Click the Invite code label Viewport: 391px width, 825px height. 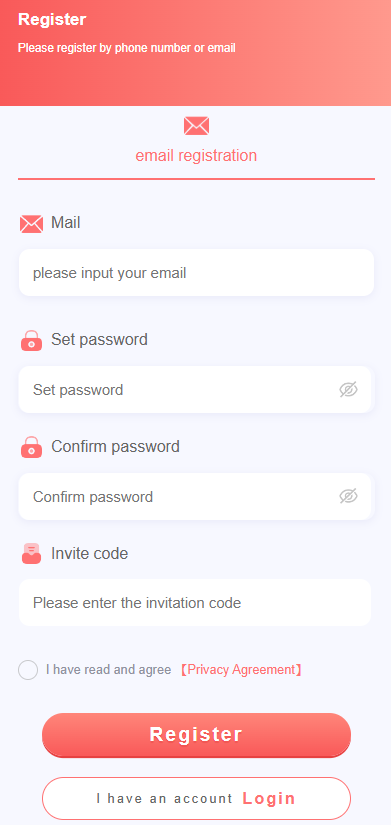(x=89, y=554)
